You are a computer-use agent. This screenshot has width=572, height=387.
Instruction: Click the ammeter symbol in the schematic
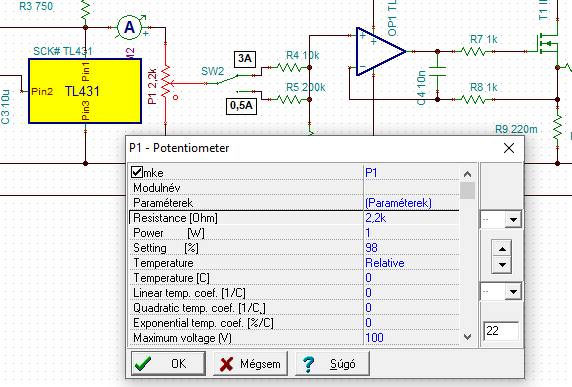129,27
